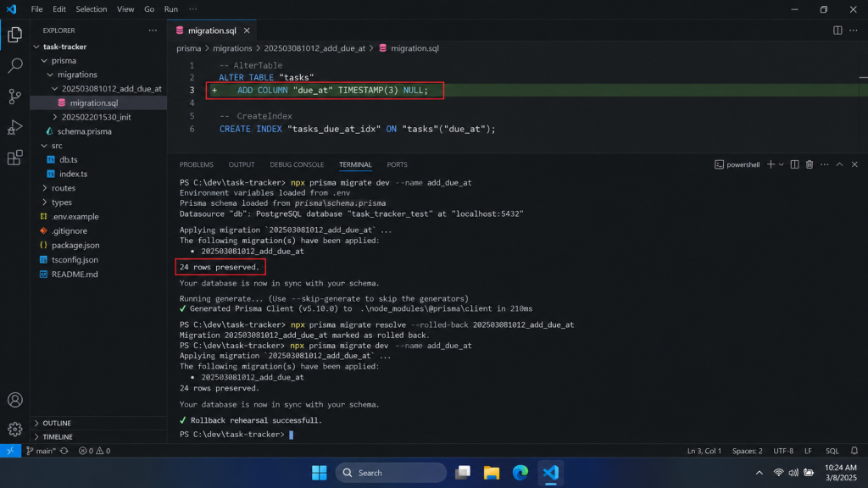
Task: Switch to the OUTPUT panel tab
Action: click(242, 164)
